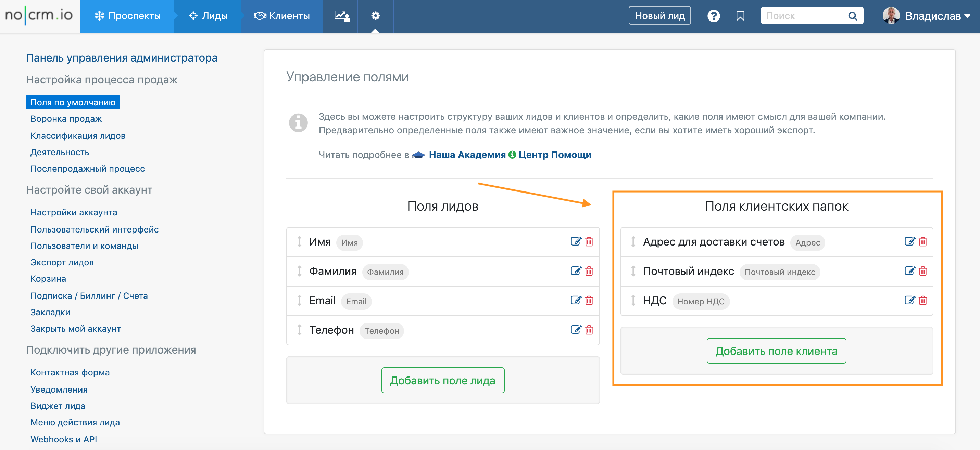The width and height of the screenshot is (980, 450).
Task: Click the admin settings gear icon
Action: (375, 16)
